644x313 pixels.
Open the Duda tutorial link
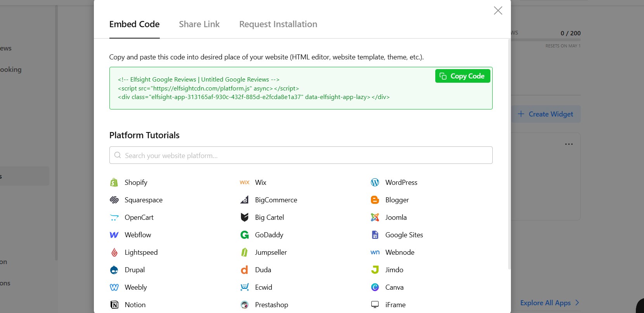[x=263, y=270]
